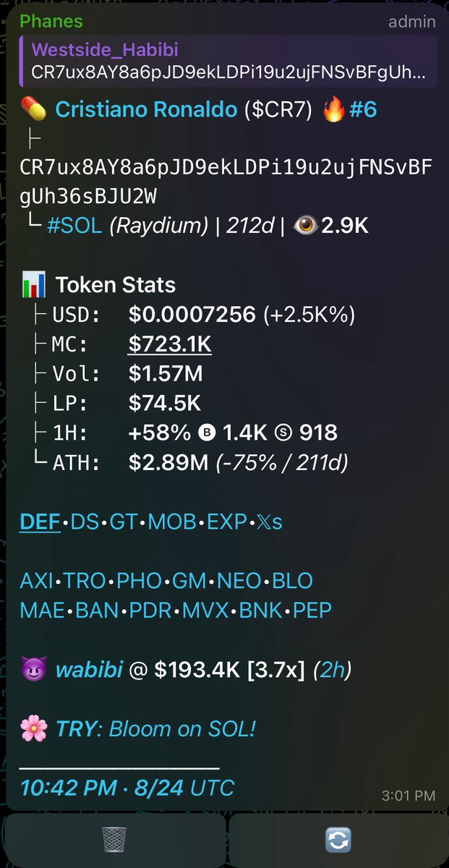Click the purple devil emoji by wabibi
Viewport: 449px width, 868px height.
(34, 671)
